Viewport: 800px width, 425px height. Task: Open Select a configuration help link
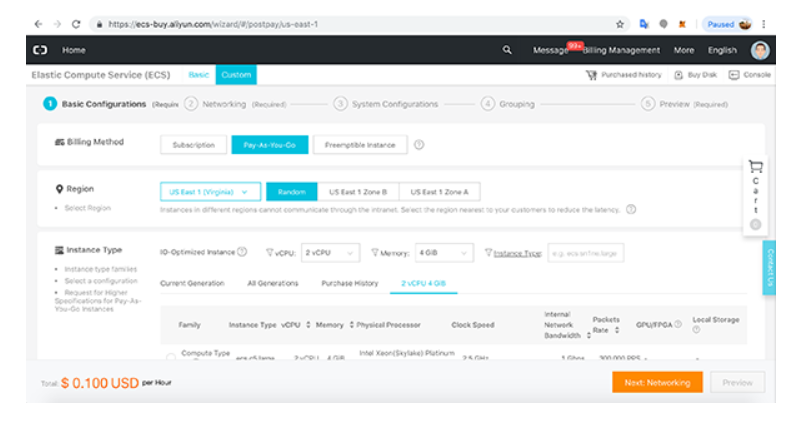(x=101, y=281)
